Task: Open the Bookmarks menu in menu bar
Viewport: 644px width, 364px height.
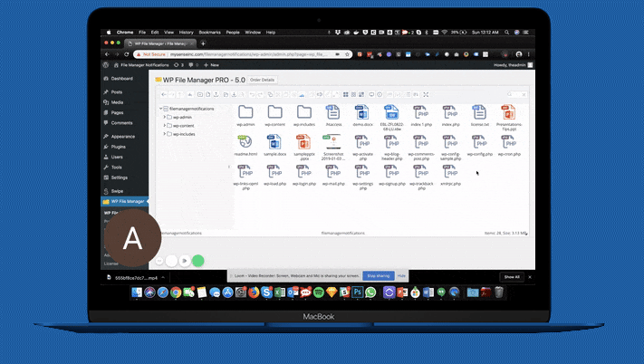Action: pos(209,32)
